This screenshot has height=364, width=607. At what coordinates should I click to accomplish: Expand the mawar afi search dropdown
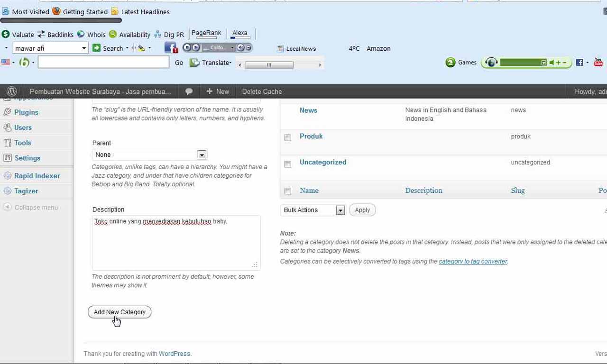pyautogui.click(x=84, y=48)
